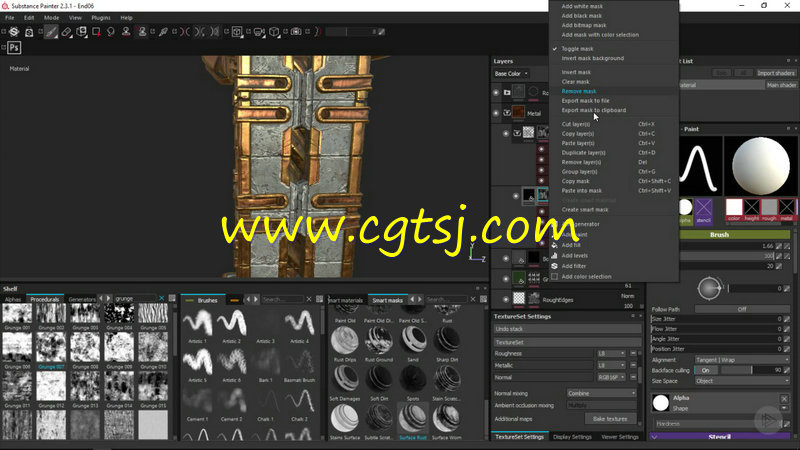Open Size Space Object dropdown
This screenshot has height=450, width=800.
[742, 381]
